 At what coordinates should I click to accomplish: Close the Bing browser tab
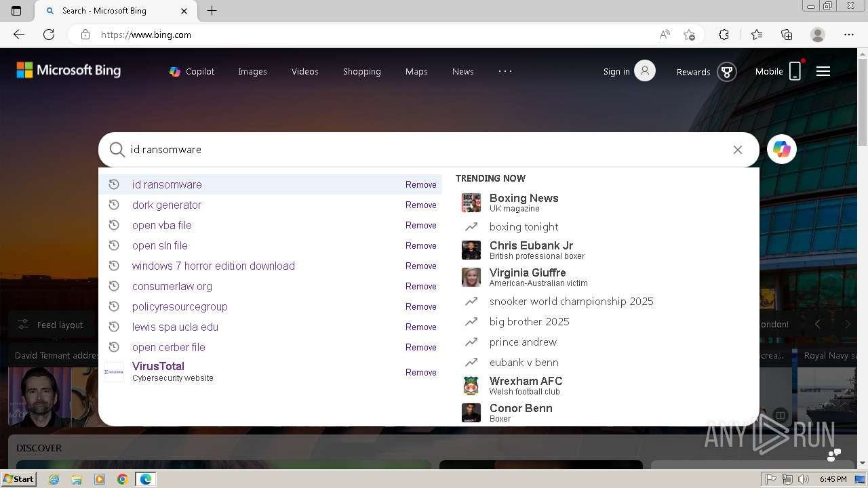point(184,11)
